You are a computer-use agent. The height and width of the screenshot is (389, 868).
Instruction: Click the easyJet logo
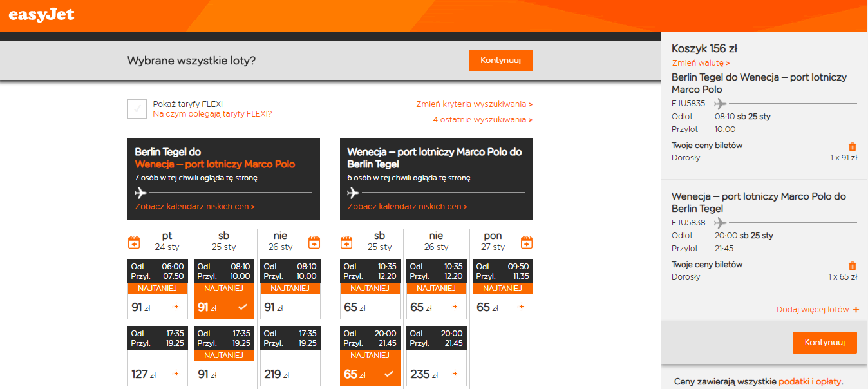pyautogui.click(x=42, y=14)
